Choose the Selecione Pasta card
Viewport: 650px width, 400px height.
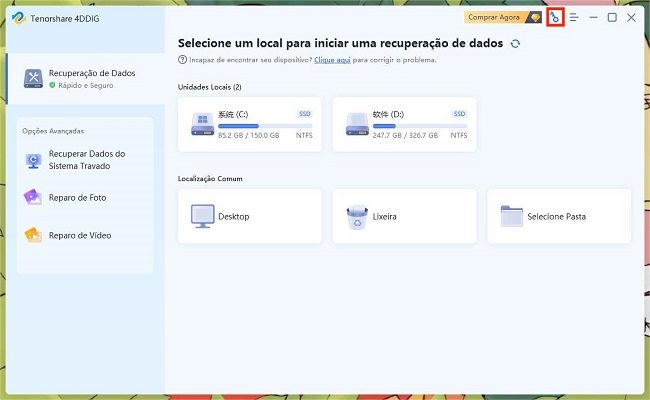click(559, 216)
